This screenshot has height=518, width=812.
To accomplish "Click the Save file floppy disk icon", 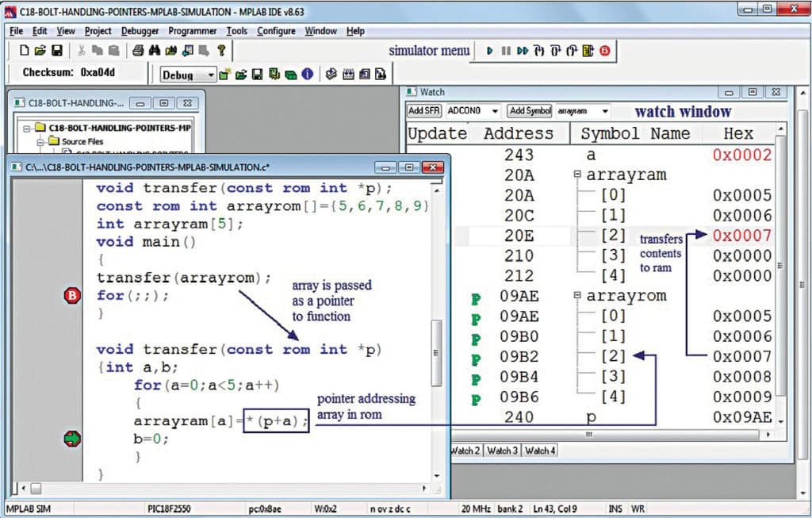I will [57, 51].
